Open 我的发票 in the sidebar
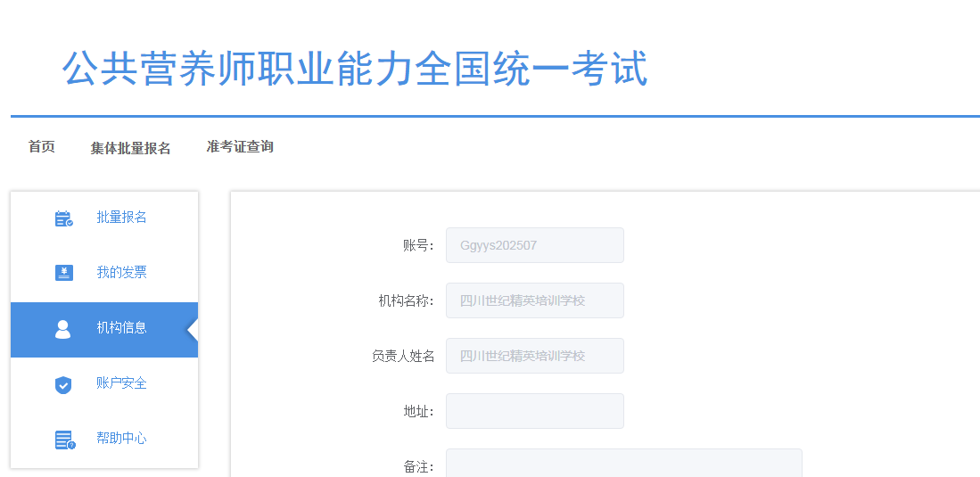This screenshot has height=477, width=980. (x=104, y=273)
